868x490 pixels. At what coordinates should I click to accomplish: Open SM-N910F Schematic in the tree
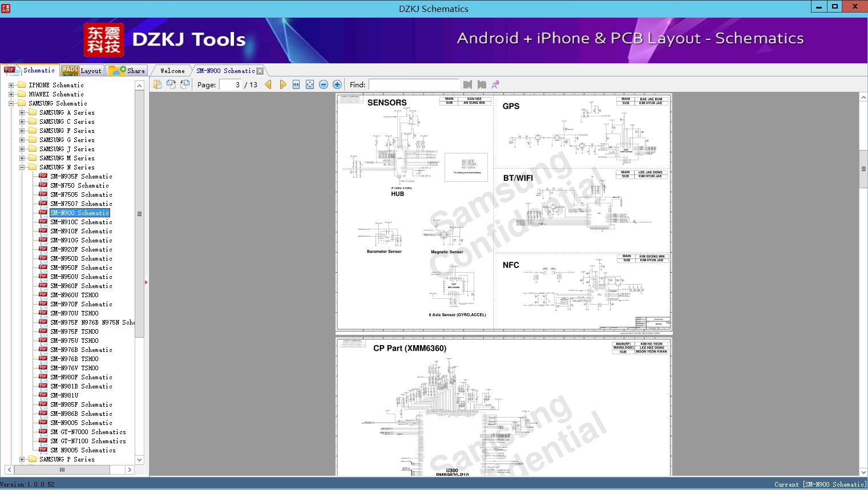tap(81, 231)
